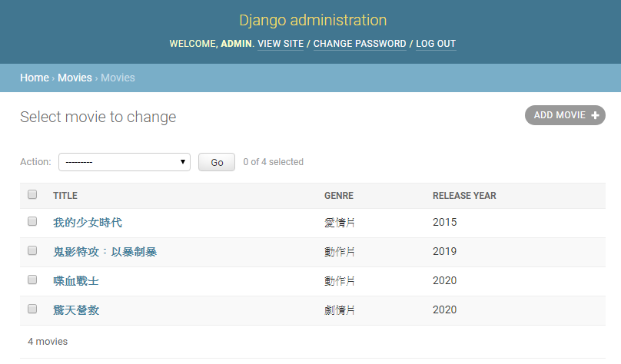Image resolution: width=621 pixels, height=364 pixels.
Task: Sort by Genre column header
Action: pyautogui.click(x=339, y=196)
